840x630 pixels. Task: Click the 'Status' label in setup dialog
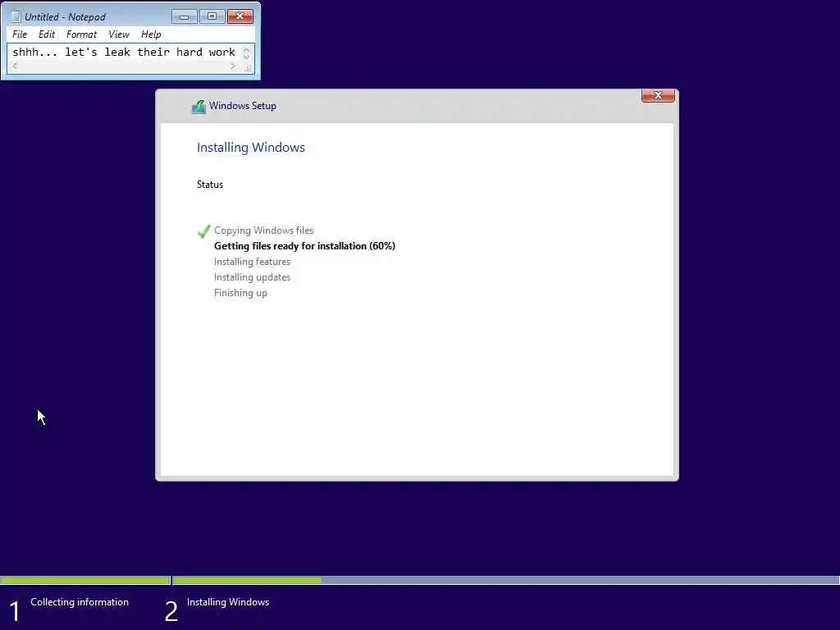point(209,185)
